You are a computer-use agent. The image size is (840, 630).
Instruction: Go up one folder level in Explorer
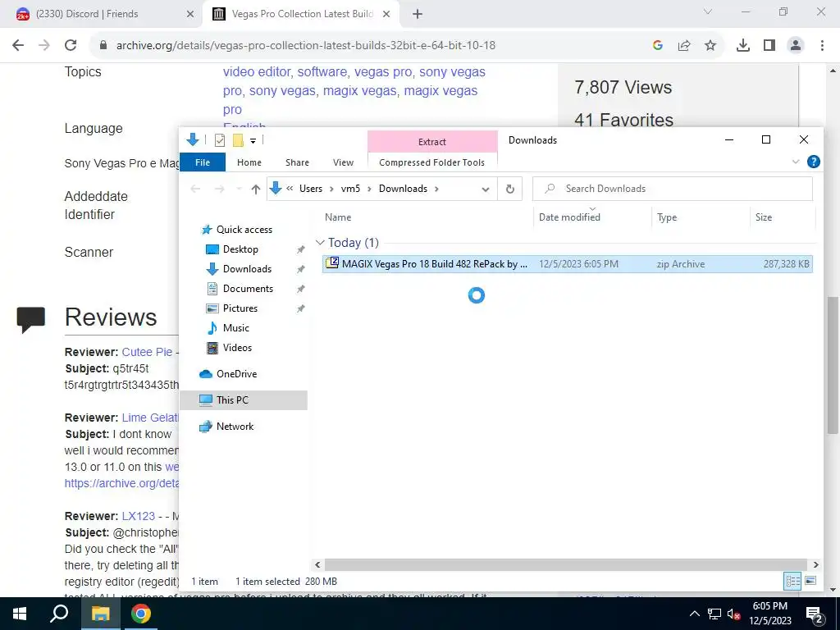point(256,189)
